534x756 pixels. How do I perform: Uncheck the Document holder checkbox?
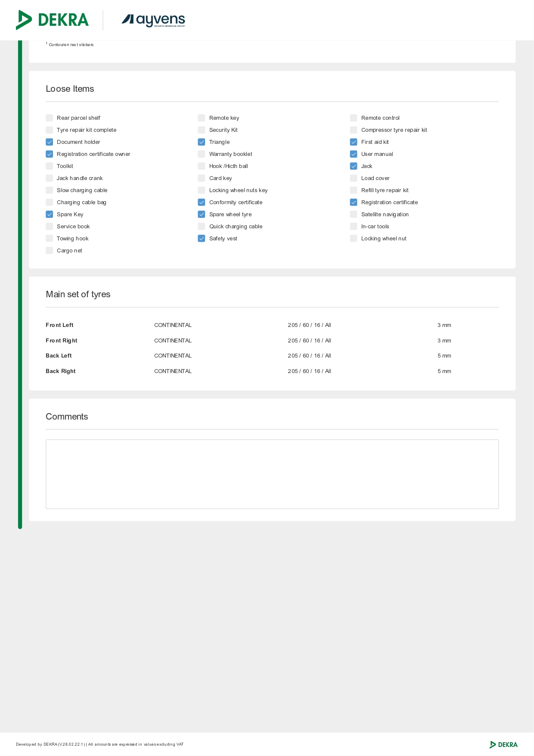[50, 142]
